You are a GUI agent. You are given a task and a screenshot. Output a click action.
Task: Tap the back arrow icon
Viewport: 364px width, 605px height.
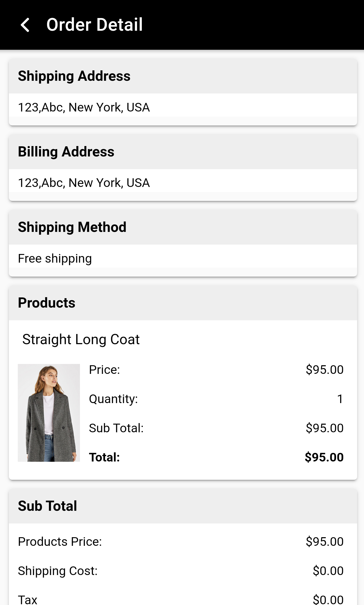(25, 25)
